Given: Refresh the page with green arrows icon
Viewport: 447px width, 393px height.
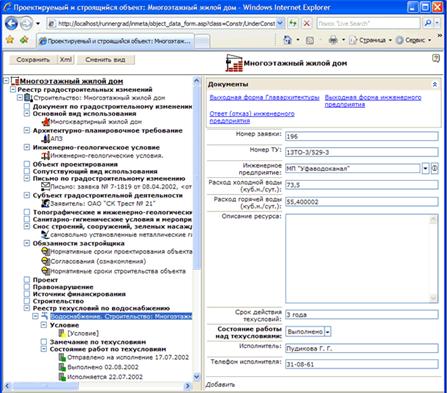Looking at the screenshot, I should click(x=293, y=23).
